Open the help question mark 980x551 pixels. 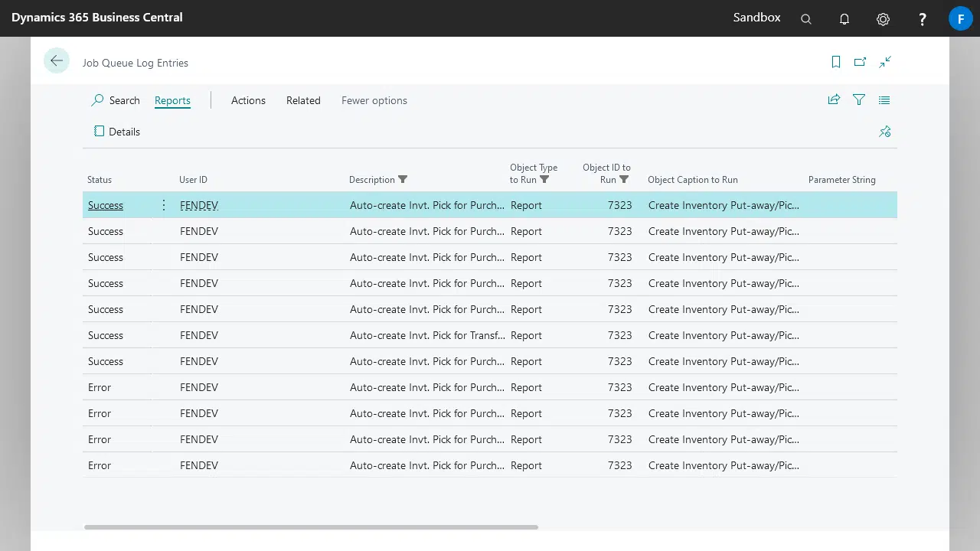(x=923, y=19)
